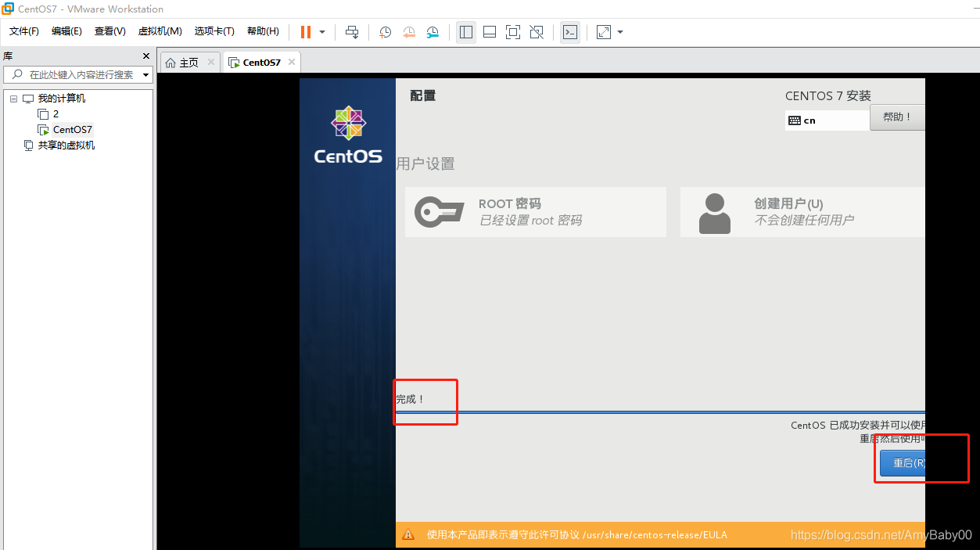Select CentOS7 in the library tree
This screenshot has height=550, width=980.
pos(72,130)
